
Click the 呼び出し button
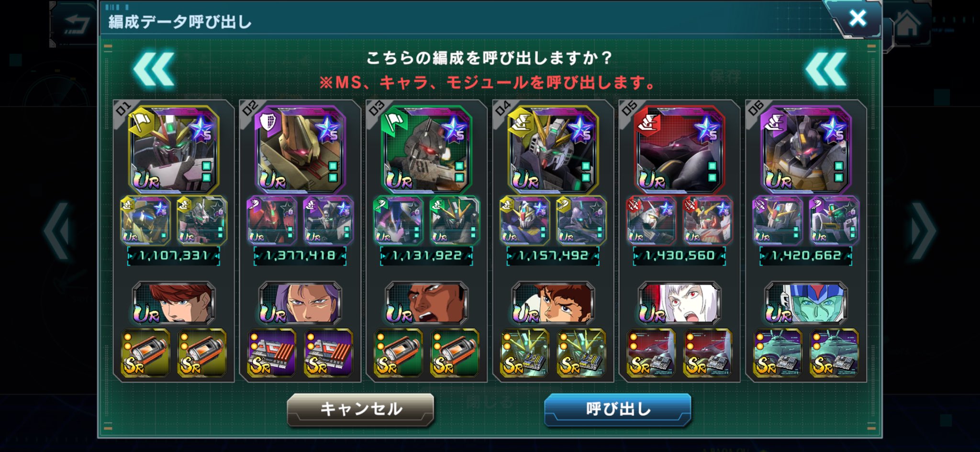pyautogui.click(x=618, y=409)
